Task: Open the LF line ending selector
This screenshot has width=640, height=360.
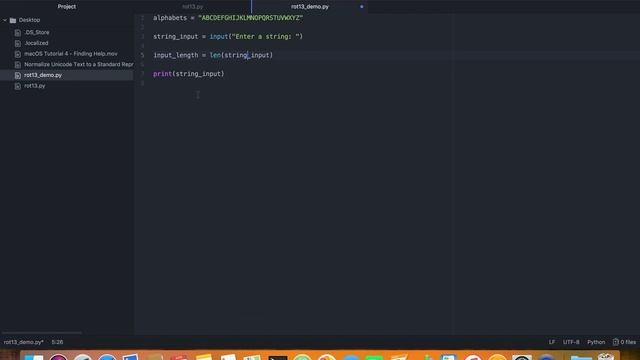Action: (x=552, y=342)
